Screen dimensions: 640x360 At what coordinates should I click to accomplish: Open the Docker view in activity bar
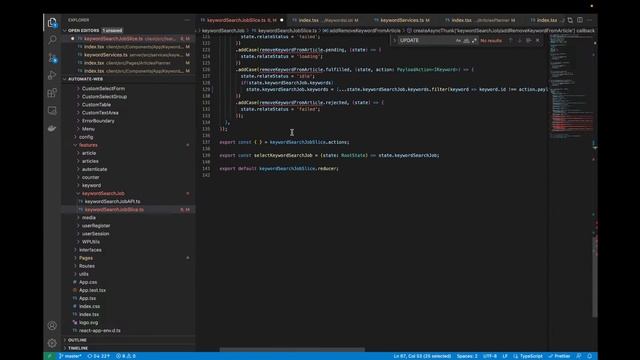click(52, 128)
